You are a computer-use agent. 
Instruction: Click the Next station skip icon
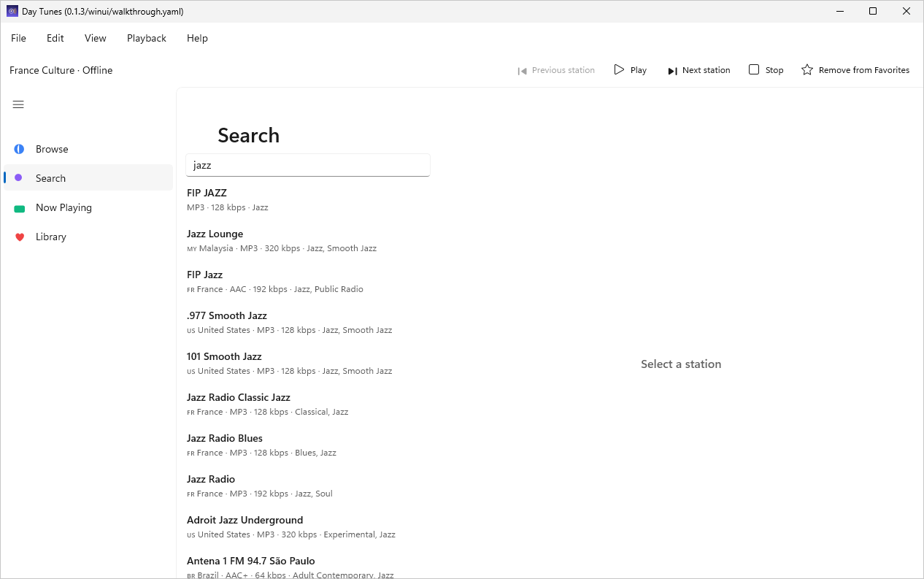tap(672, 71)
